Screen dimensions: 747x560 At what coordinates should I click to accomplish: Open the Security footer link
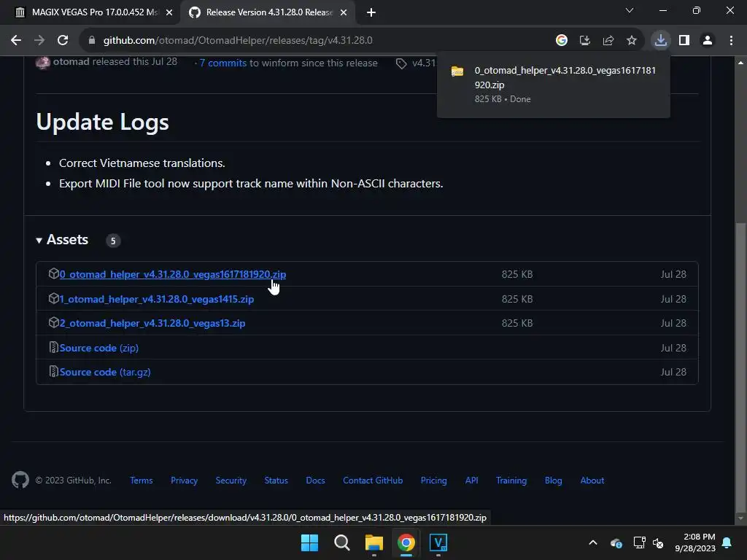point(231,481)
